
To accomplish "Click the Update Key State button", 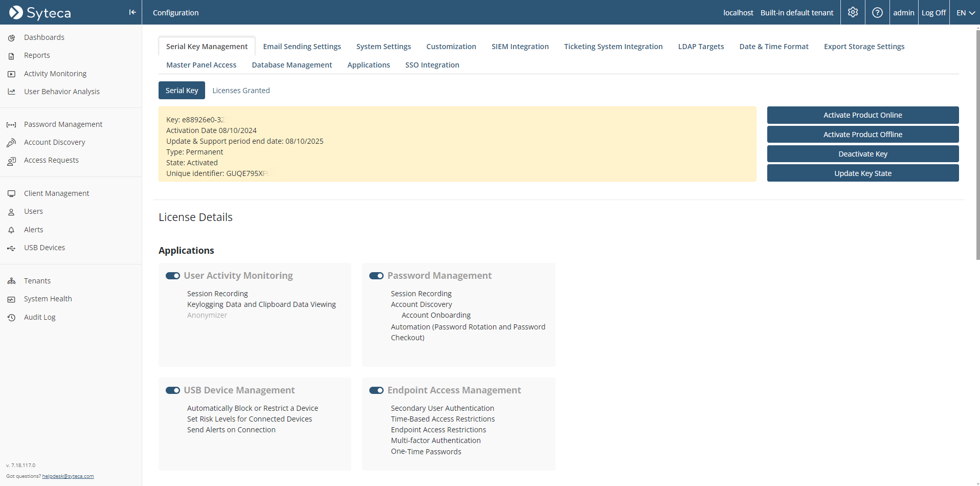I will click(863, 173).
